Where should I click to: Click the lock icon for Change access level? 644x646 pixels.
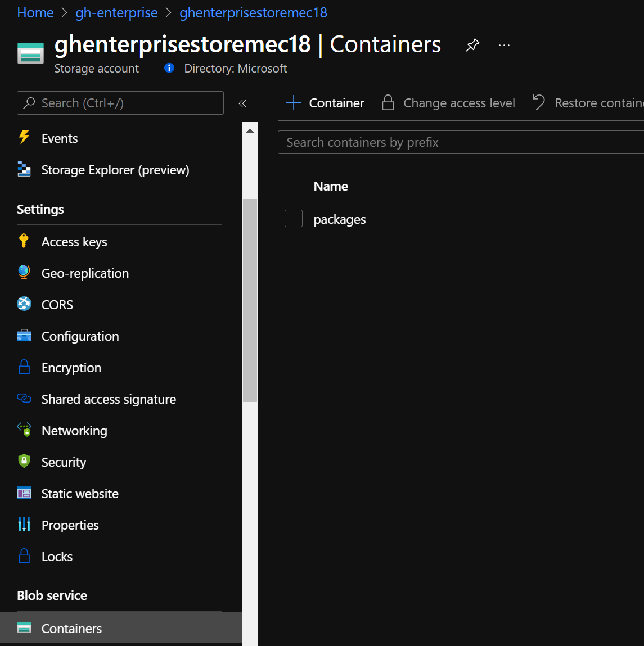388,102
